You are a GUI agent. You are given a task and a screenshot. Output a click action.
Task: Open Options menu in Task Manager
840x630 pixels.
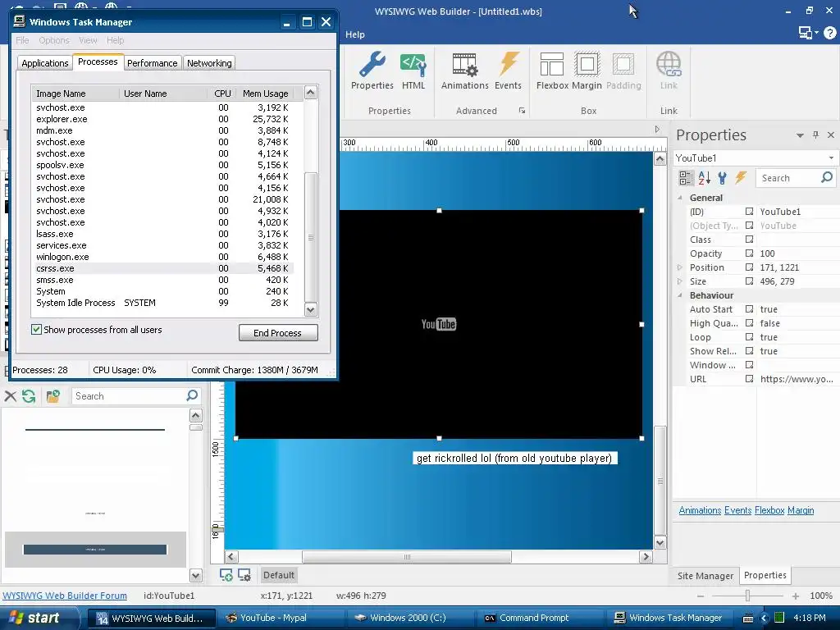[54, 40]
